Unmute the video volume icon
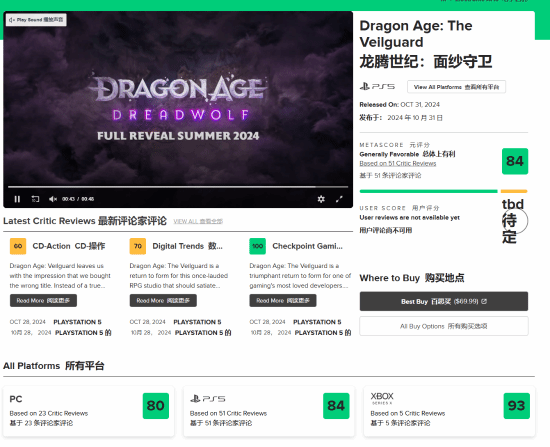 (53, 199)
